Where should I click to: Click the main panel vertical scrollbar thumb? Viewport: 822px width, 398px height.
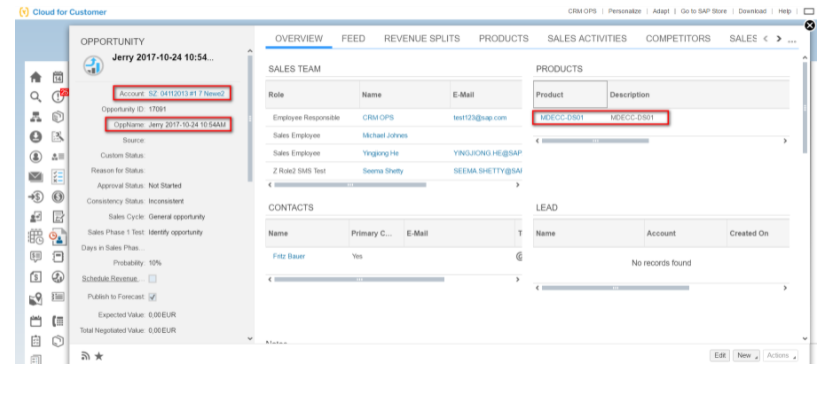[805, 107]
